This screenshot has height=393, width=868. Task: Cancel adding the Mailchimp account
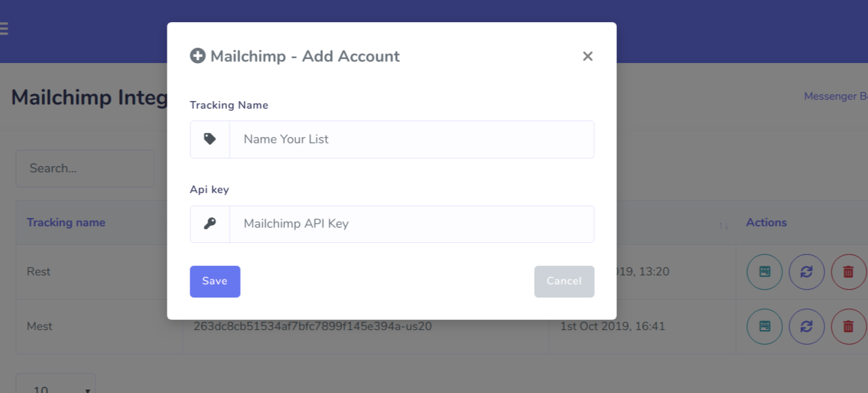(x=564, y=281)
